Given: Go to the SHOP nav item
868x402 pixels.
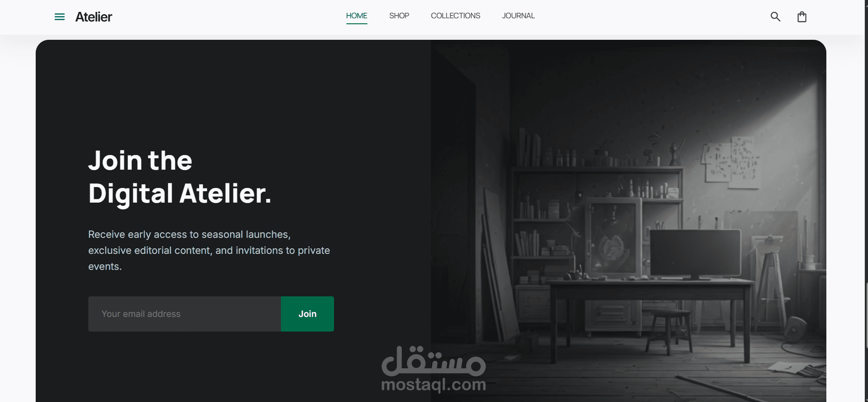Looking at the screenshot, I should [x=399, y=16].
